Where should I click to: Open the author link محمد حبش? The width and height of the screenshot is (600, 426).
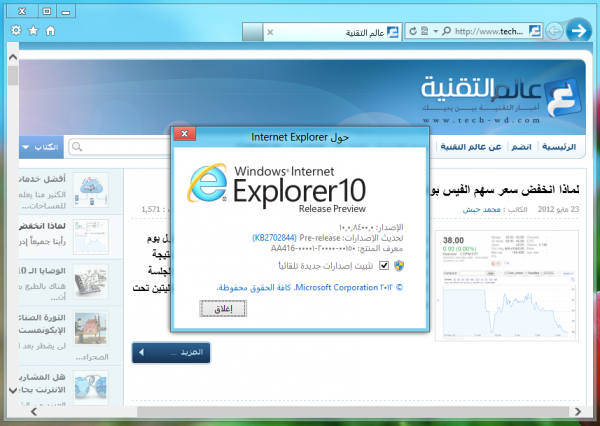(x=481, y=209)
